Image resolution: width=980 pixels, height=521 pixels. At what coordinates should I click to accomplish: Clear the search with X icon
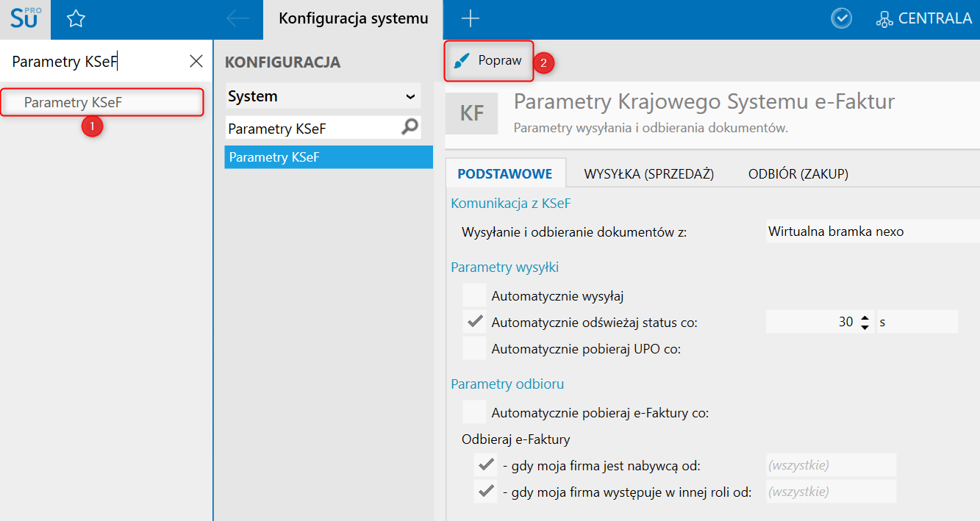[196, 61]
